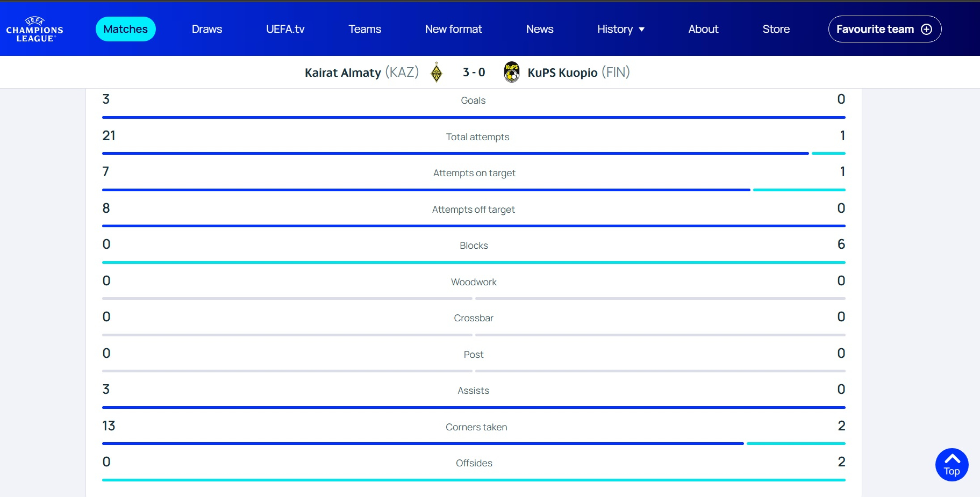Go to the Draws section
The width and height of the screenshot is (980, 497).
pos(207,29)
